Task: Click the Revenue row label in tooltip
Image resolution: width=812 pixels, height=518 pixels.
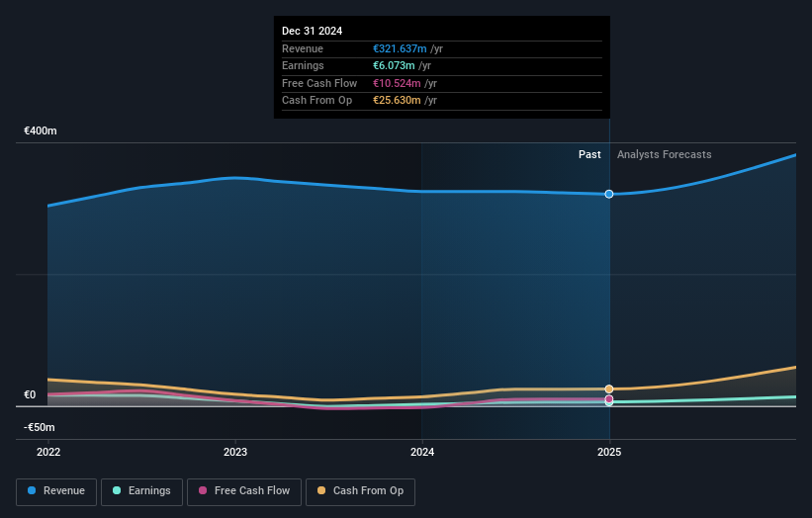Action: pyautogui.click(x=303, y=48)
